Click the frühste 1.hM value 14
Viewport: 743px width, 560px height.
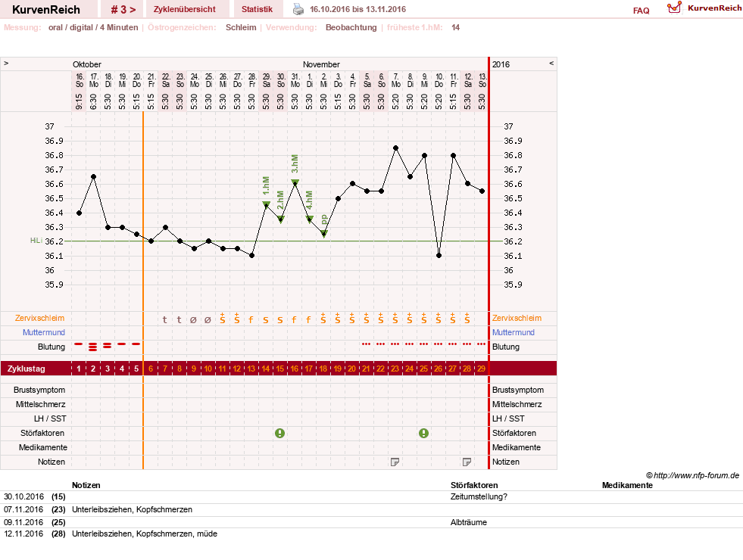[x=455, y=27]
